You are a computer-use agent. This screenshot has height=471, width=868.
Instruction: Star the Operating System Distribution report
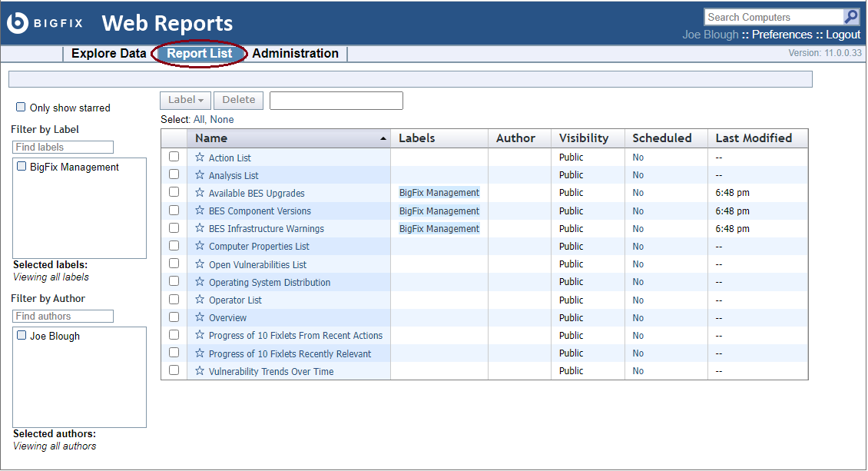click(x=200, y=282)
